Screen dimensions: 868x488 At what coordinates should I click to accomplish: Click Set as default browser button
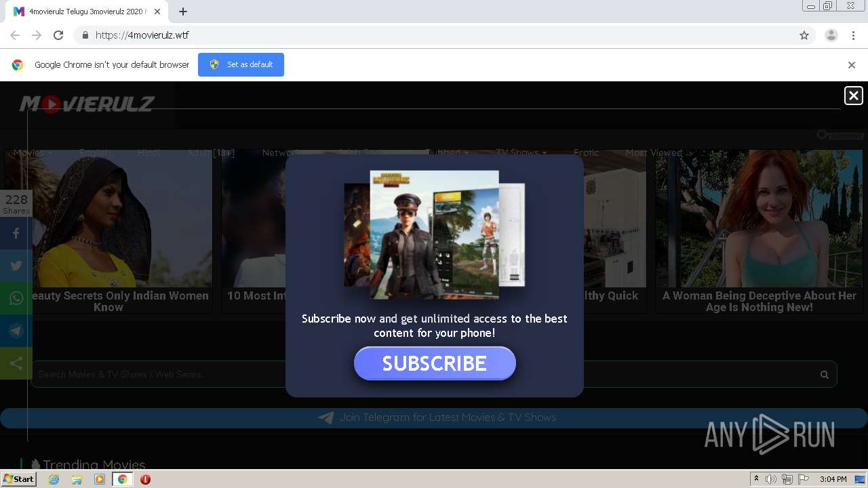[241, 64]
